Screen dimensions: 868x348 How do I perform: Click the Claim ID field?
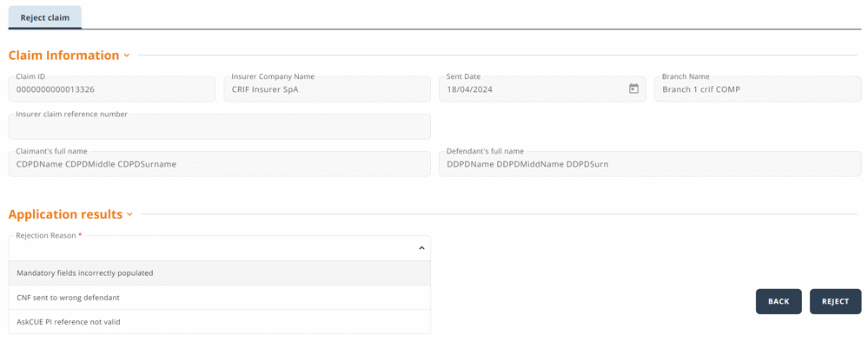[x=112, y=89]
